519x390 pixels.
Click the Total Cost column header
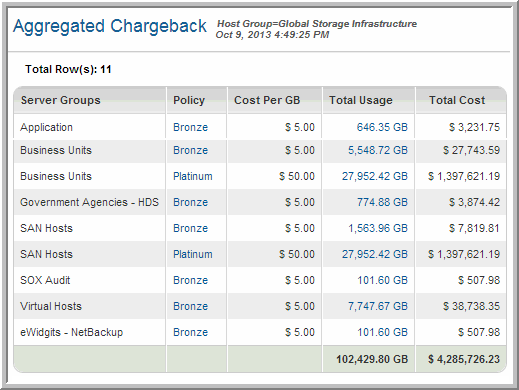[x=457, y=100]
